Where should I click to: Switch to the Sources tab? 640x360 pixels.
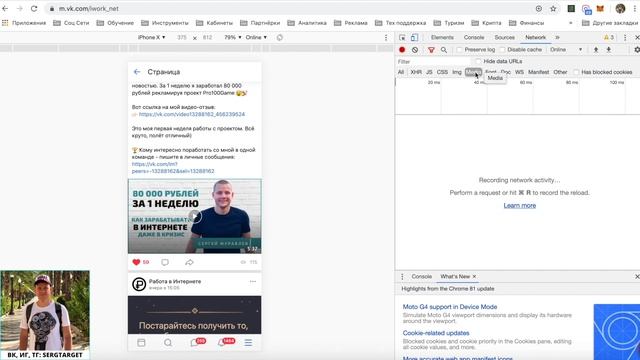point(504,38)
